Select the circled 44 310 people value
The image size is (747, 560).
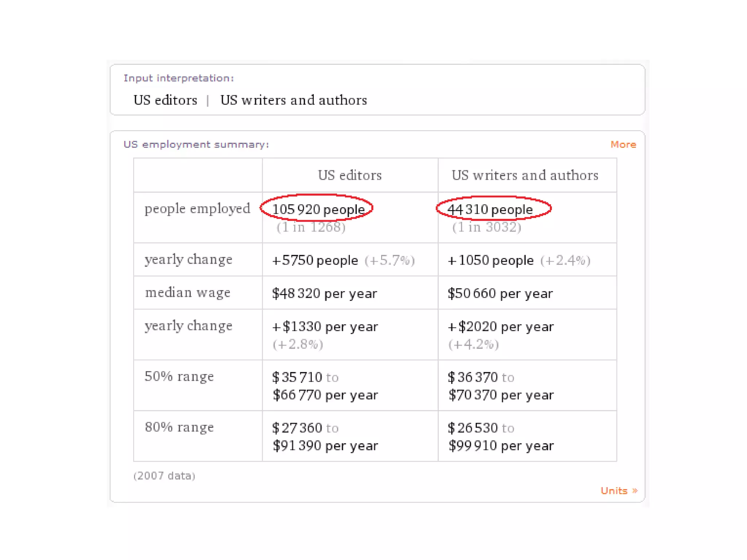point(490,209)
